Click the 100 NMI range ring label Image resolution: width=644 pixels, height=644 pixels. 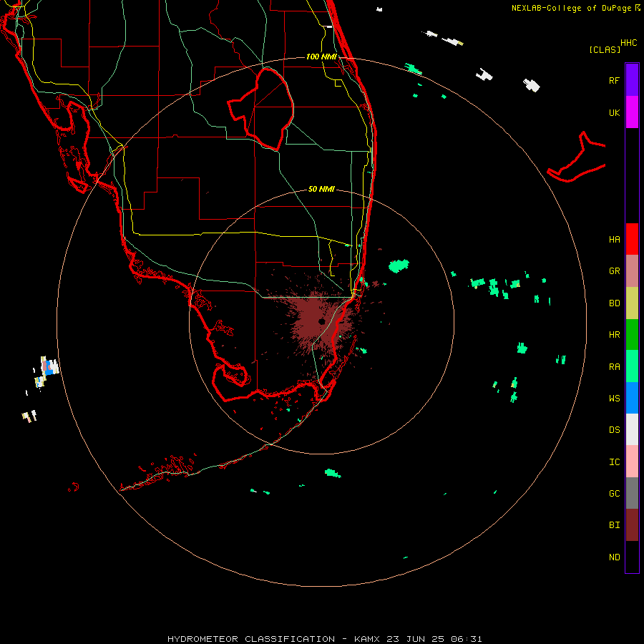point(321,57)
